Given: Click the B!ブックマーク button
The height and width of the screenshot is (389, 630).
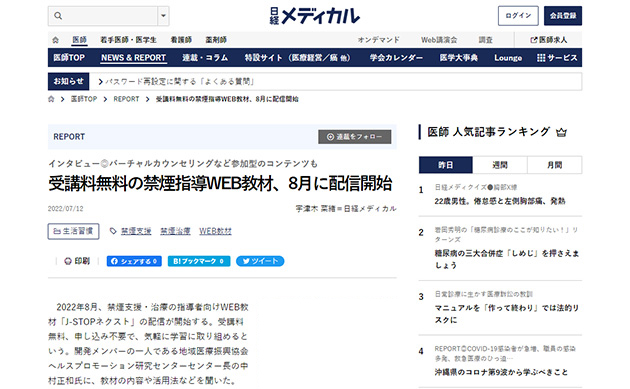Looking at the screenshot, I should pyautogui.click(x=199, y=261).
